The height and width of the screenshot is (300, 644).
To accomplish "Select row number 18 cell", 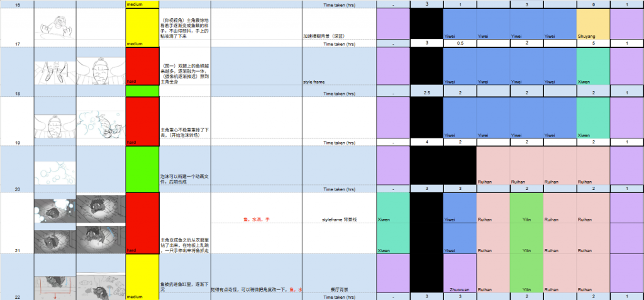I will pyautogui.click(x=16, y=92).
